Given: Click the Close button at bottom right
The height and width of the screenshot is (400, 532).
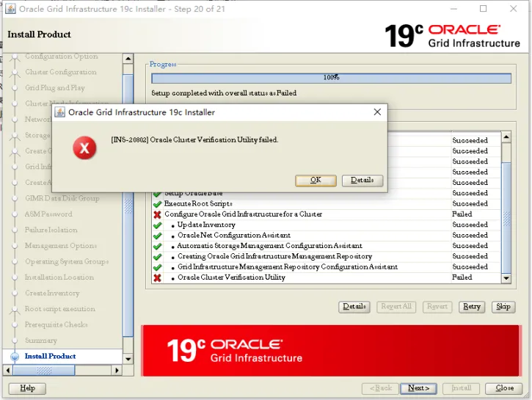Looking at the screenshot, I should pyautogui.click(x=504, y=388).
